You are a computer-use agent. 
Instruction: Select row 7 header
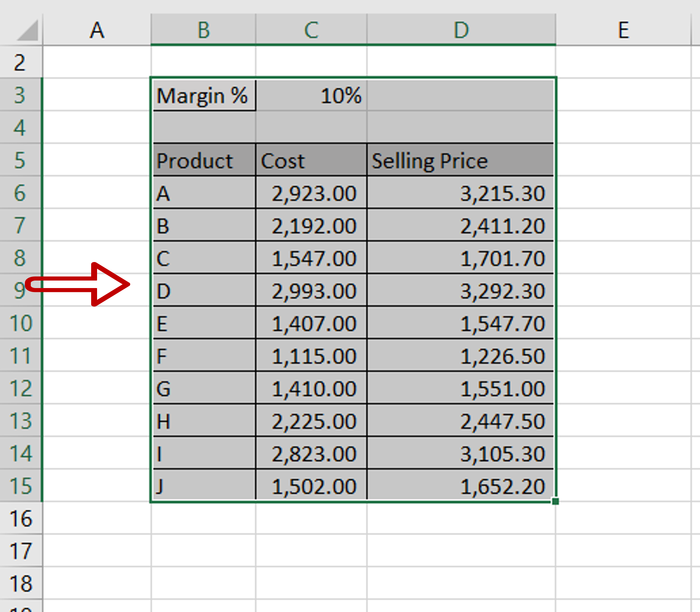21,225
